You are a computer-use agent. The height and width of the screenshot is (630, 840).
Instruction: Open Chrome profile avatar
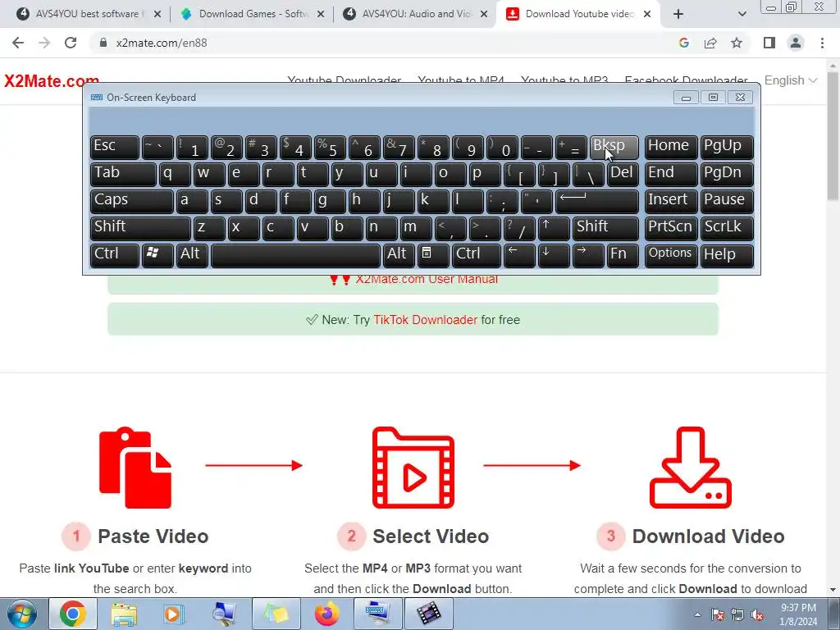(796, 43)
